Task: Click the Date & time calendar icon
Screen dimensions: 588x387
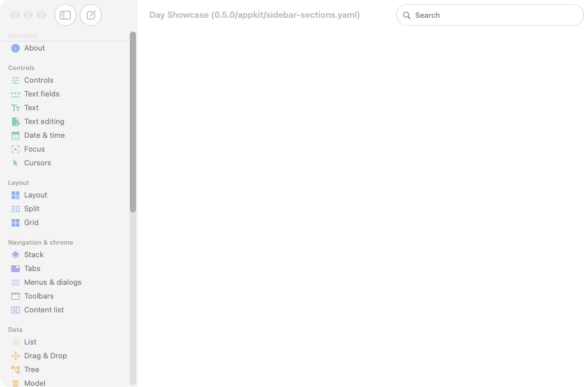Action: pos(16,136)
